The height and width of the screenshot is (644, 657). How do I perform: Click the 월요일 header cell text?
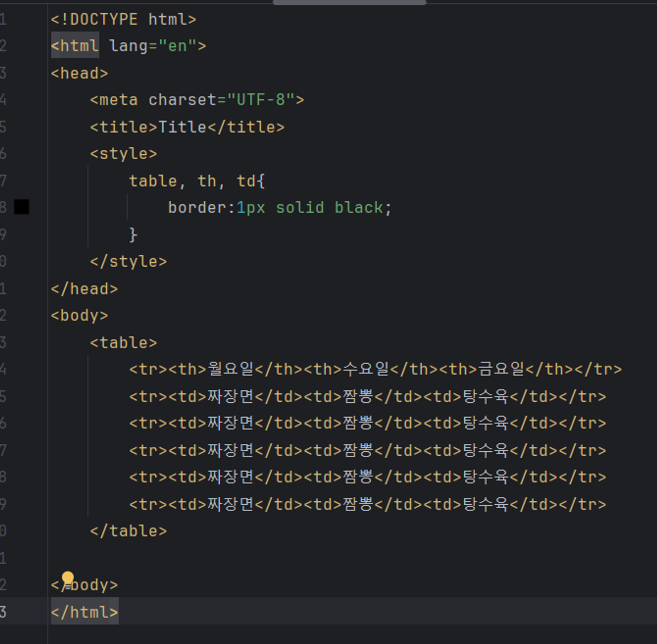click(x=231, y=369)
